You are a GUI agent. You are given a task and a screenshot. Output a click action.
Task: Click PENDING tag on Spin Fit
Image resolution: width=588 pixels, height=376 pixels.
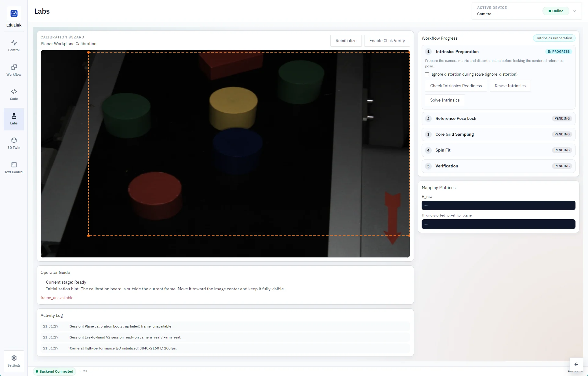(x=562, y=150)
